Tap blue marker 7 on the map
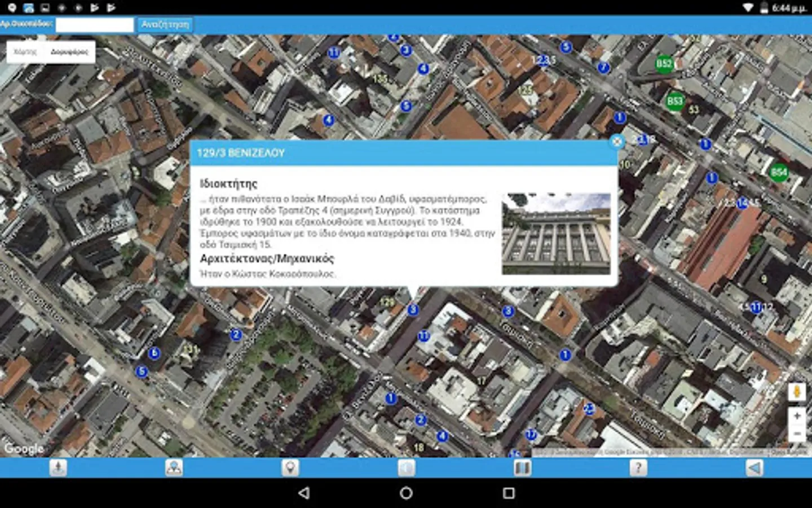 pyautogui.click(x=603, y=68)
